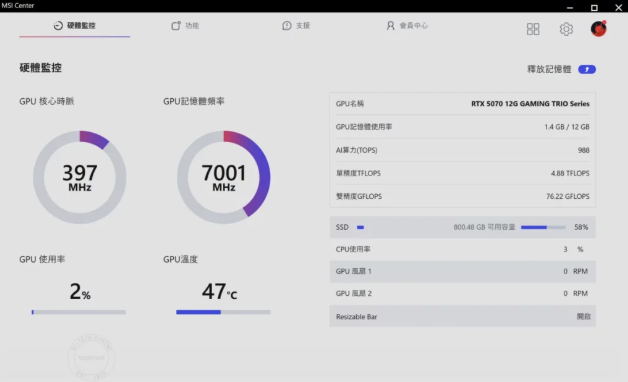This screenshot has width=628, height=382.
Task: Select the GPU名稱 RTX 5070 row
Action: (x=463, y=104)
